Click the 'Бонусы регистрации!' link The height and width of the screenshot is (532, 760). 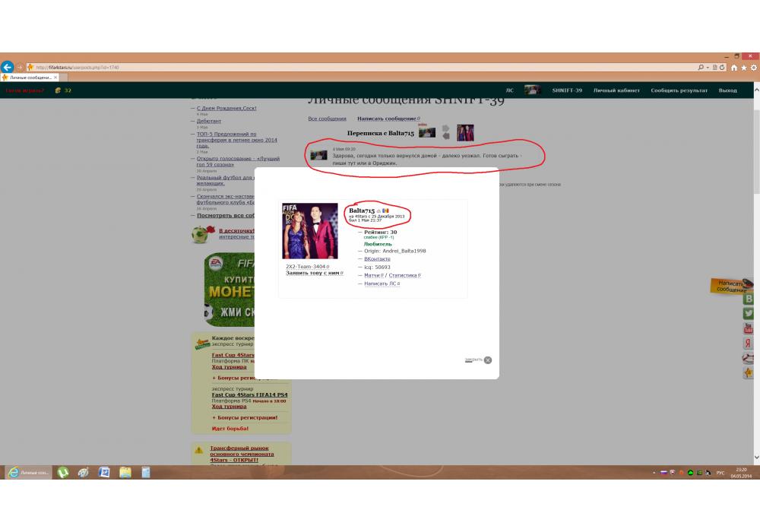coord(247,418)
